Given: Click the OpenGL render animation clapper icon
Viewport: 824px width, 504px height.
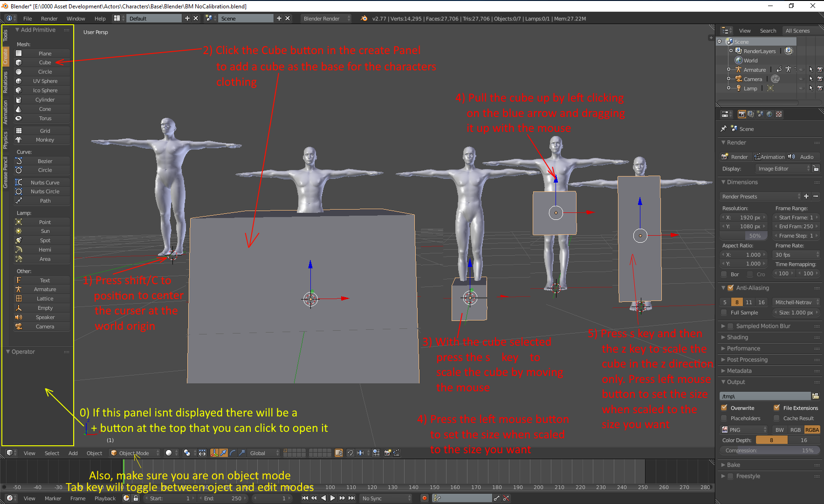Looking at the screenshot, I should point(397,453).
